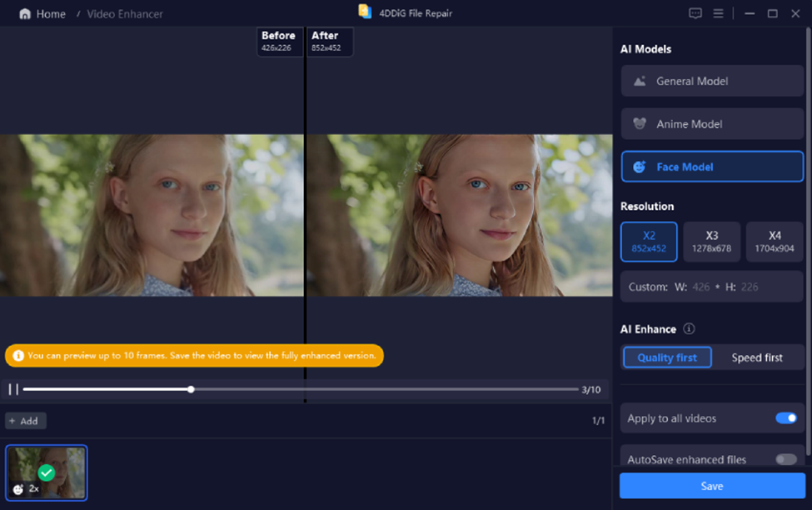Select the Face Model option
The width and height of the screenshot is (812, 510).
point(712,167)
